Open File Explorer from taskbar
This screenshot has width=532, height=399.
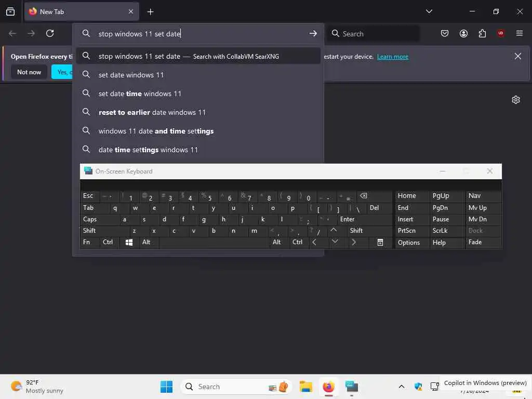[x=305, y=387]
